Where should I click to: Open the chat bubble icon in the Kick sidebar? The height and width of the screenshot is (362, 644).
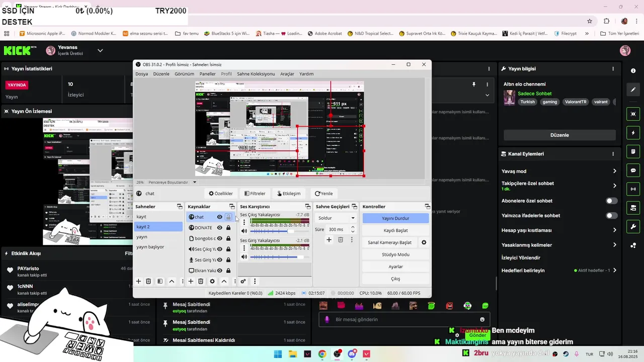pyautogui.click(x=633, y=170)
